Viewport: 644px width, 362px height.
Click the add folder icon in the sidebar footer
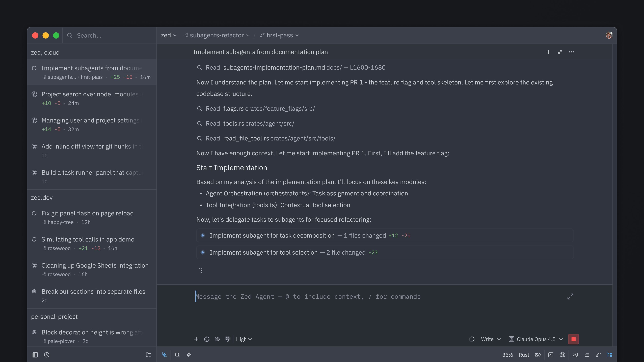pos(148,355)
